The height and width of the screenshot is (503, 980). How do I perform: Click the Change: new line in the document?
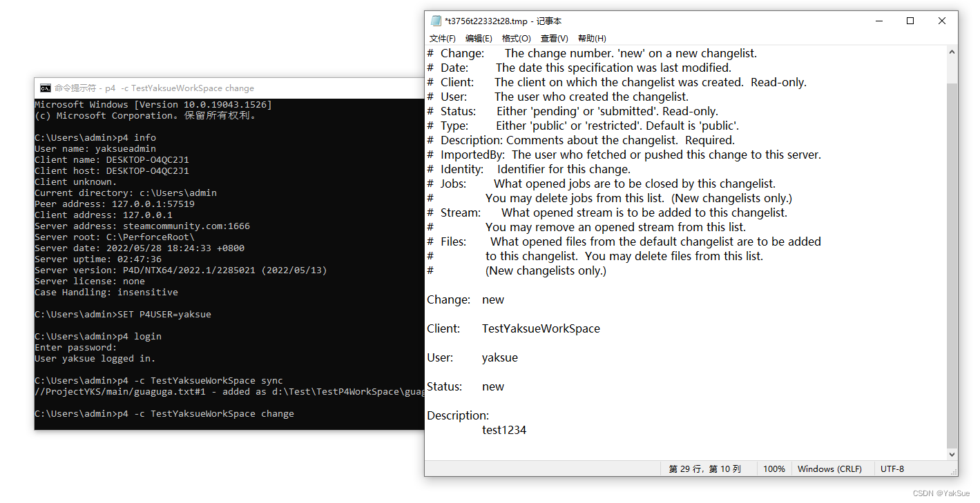click(465, 299)
